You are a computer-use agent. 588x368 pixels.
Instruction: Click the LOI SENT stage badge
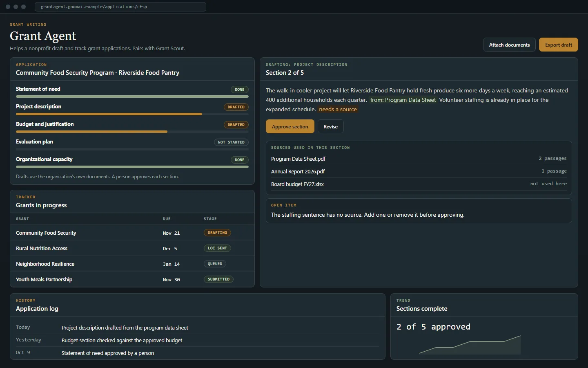pyautogui.click(x=217, y=248)
